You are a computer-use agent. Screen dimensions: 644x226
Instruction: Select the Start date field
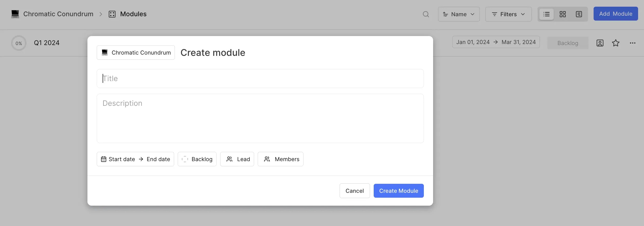[122, 159]
